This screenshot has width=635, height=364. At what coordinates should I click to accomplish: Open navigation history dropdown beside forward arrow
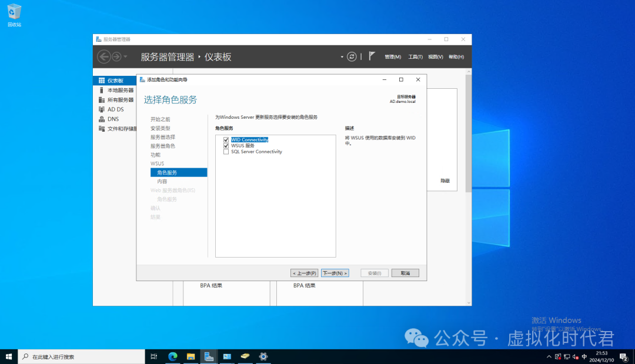pos(126,56)
